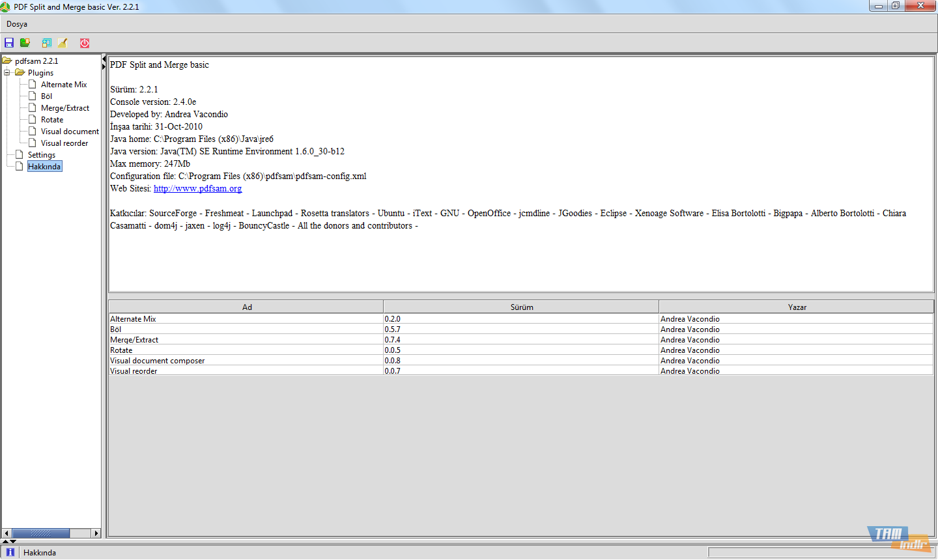This screenshot has height=560, width=938.
Task: Open the Merge/Extract plugin
Action: pyautogui.click(x=65, y=108)
